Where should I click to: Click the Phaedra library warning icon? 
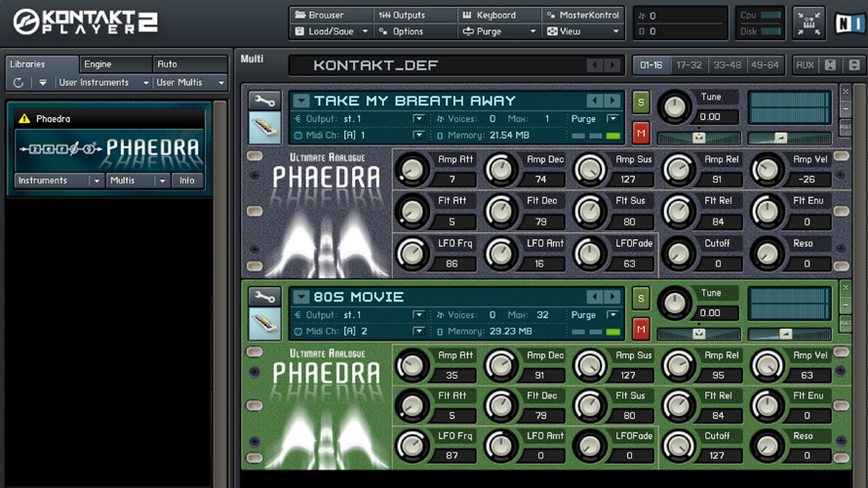(23, 118)
